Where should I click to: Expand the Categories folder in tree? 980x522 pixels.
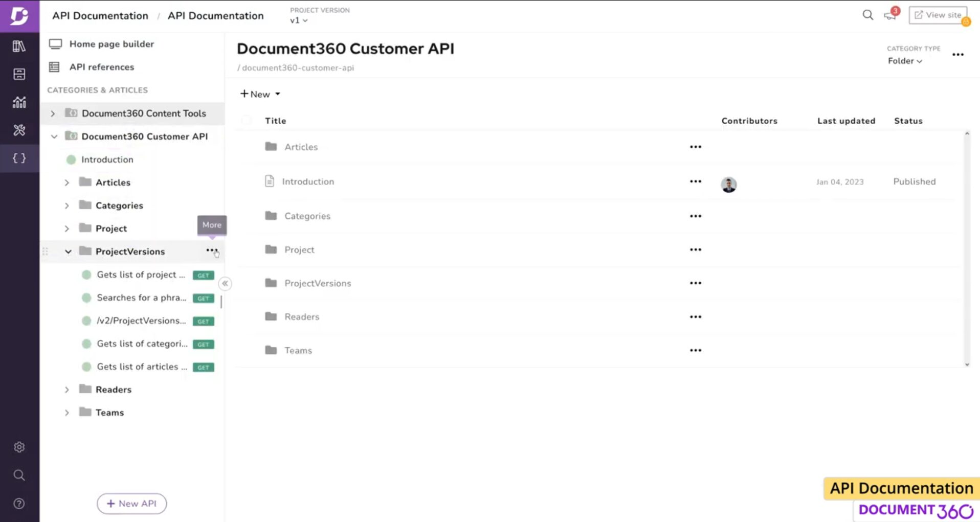(x=67, y=206)
